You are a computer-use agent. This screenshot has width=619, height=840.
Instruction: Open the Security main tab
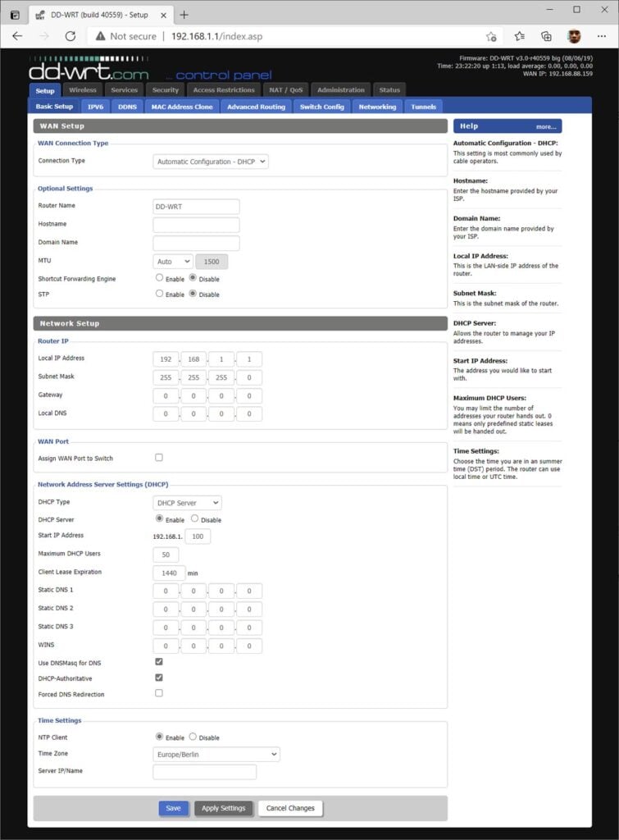point(166,90)
